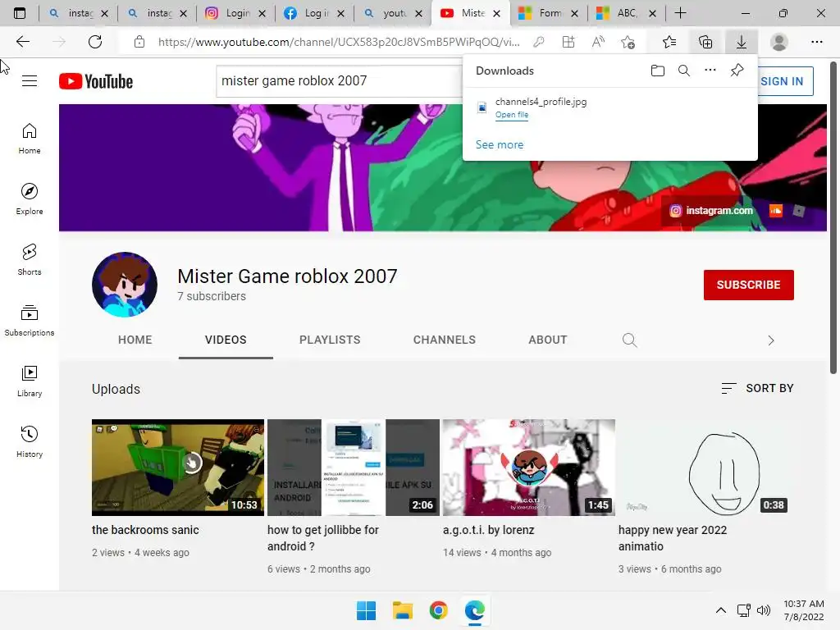Screen dimensions: 840x630
Task: Click the SUBSCRIBE button
Action: [x=748, y=285]
